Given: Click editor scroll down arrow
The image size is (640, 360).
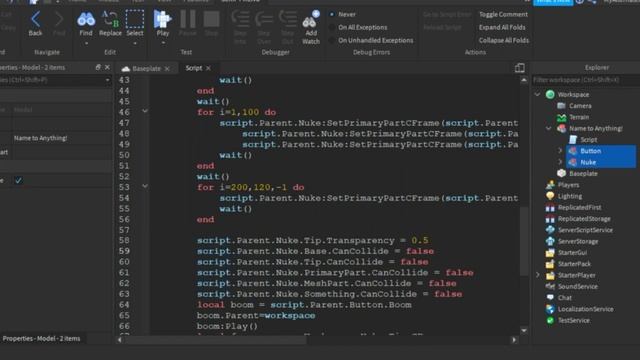Looking at the screenshot, I should (x=524, y=330).
